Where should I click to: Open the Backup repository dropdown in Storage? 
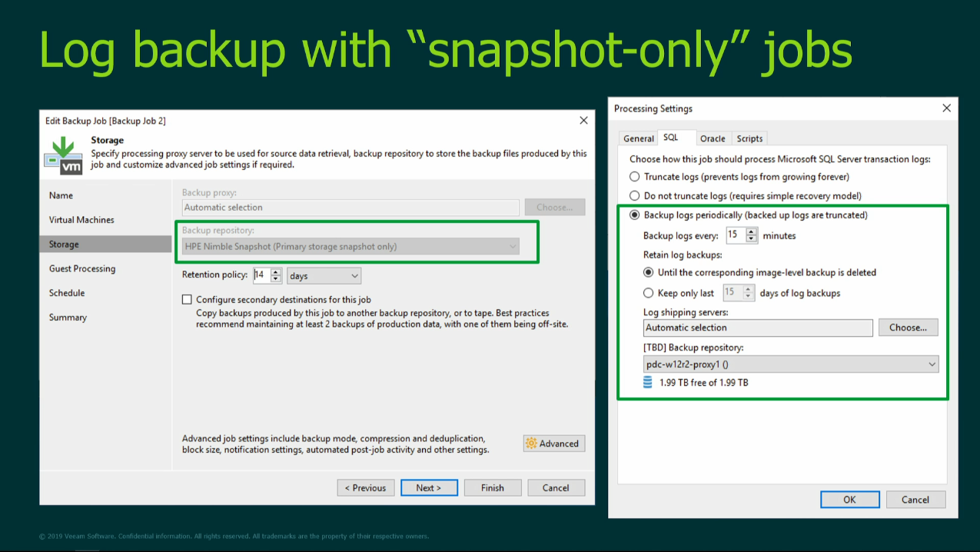[x=350, y=247]
